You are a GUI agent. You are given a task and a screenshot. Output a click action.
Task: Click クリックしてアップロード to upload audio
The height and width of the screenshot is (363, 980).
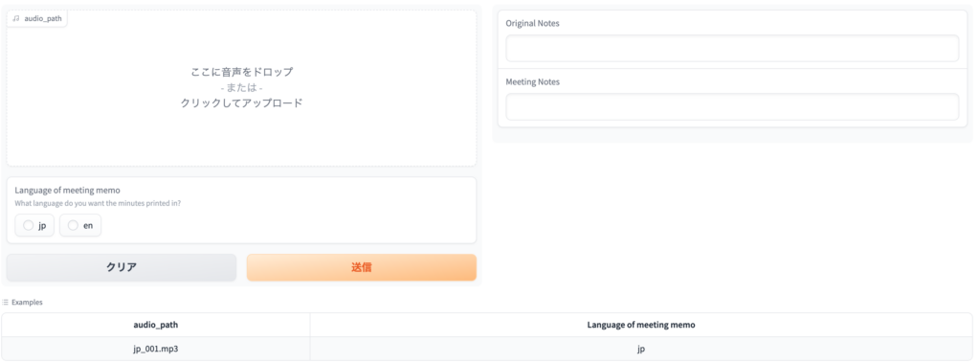click(x=242, y=103)
